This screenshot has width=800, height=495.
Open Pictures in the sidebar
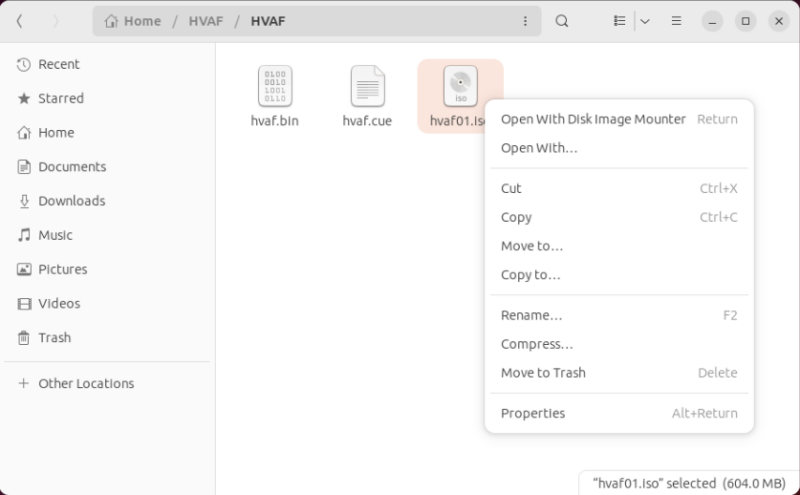point(107,269)
